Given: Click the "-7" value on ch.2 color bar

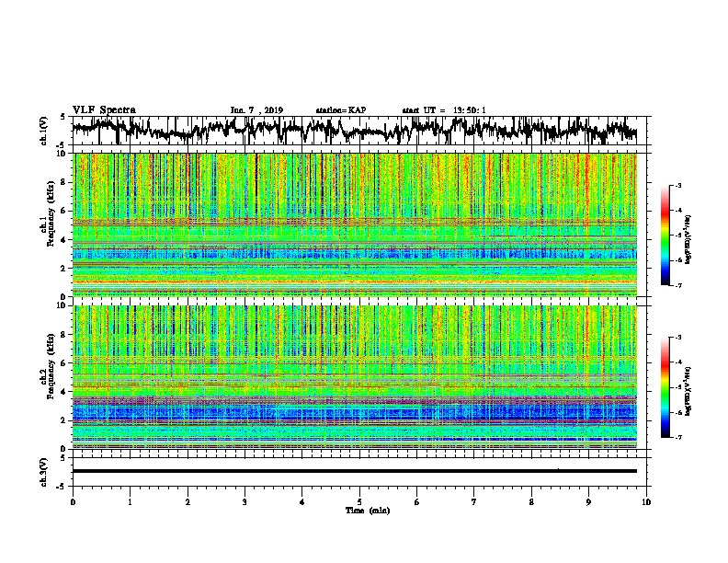Looking at the screenshot, I should pos(677,437).
